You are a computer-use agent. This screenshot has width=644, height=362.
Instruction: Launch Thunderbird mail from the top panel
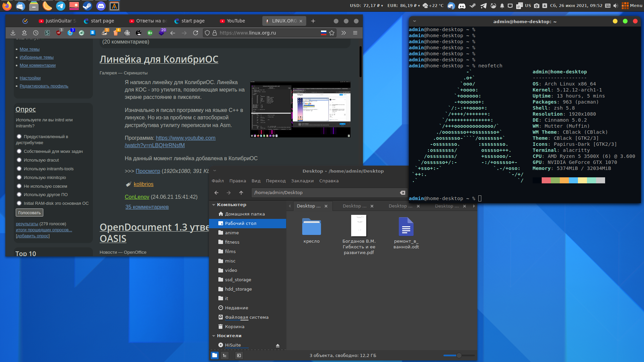[20, 6]
